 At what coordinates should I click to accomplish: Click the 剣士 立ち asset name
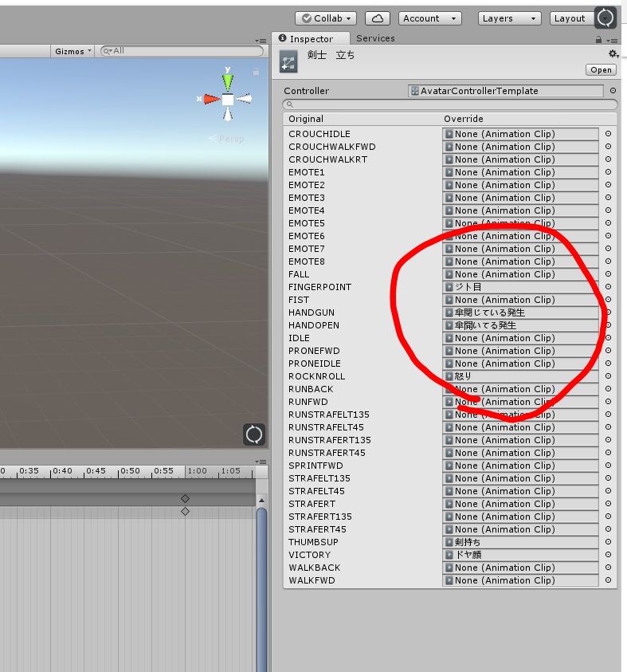[x=331, y=55]
